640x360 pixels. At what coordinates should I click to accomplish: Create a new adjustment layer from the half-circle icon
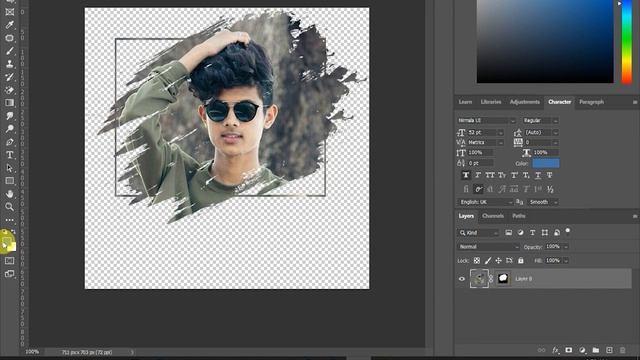(582, 350)
